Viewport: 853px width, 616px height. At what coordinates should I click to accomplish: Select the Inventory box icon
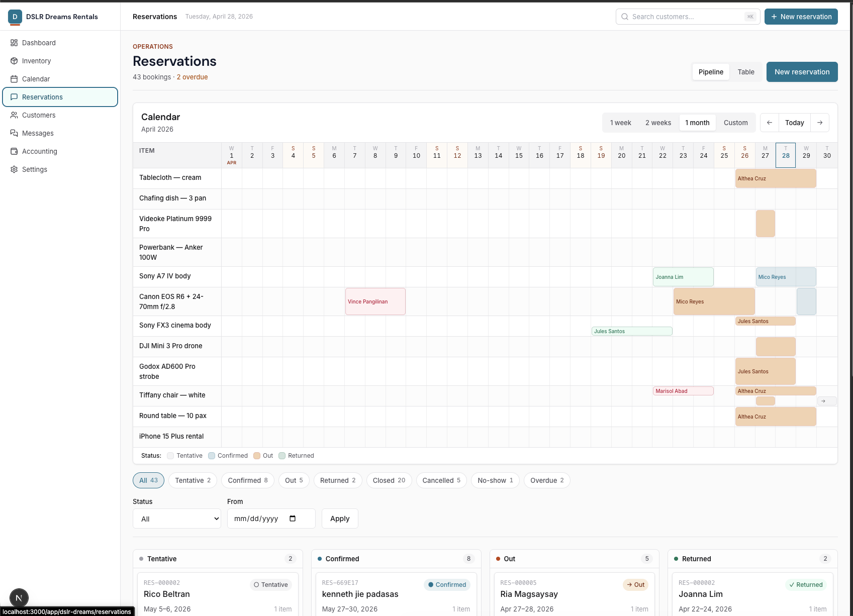(14, 61)
